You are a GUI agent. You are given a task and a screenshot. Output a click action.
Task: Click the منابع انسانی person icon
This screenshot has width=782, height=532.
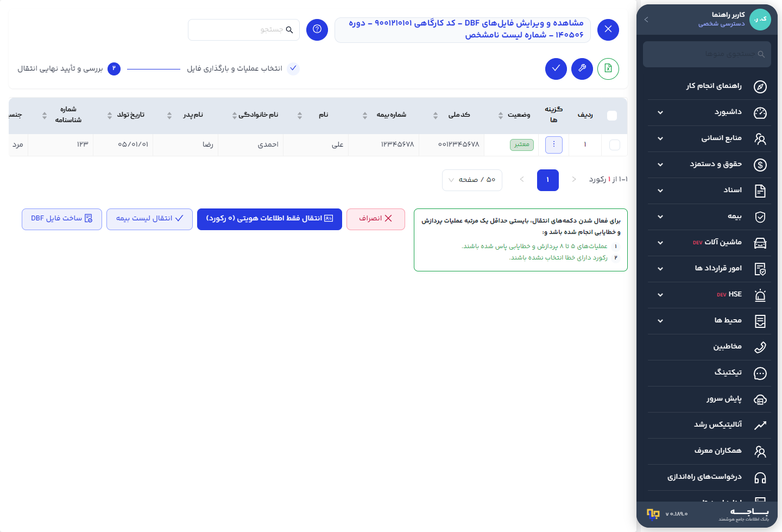coord(760,138)
